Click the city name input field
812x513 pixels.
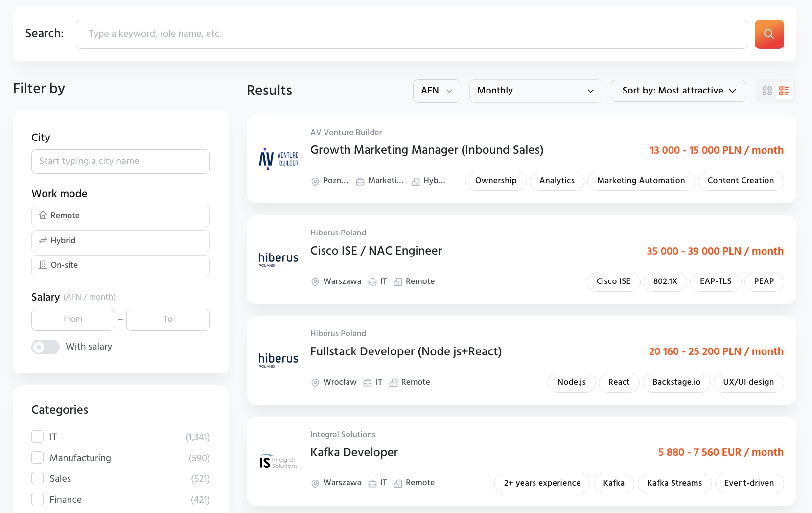pos(120,162)
